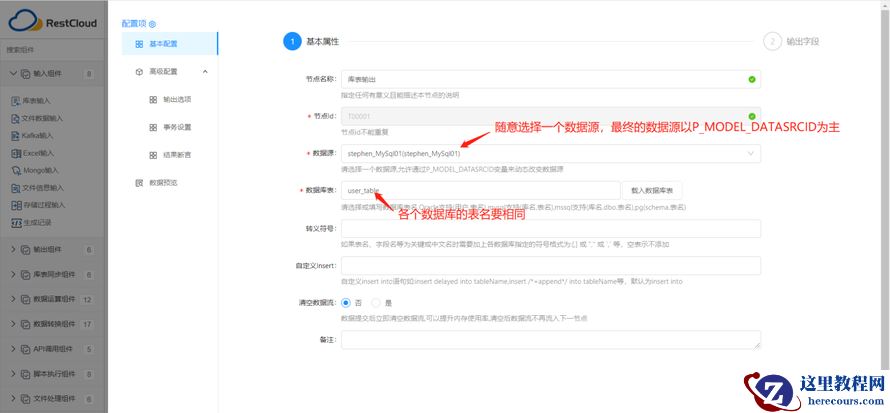This screenshot has width=890, height=413.
Task: Click the 基本属性 step label
Action: 323,41
